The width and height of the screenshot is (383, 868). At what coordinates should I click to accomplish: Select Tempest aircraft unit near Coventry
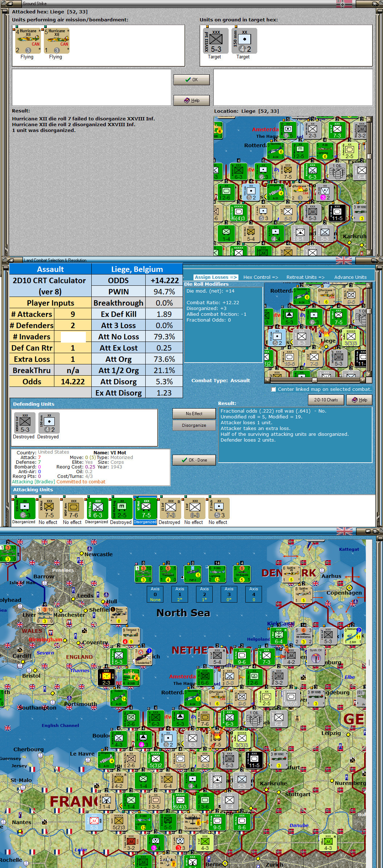point(131,636)
